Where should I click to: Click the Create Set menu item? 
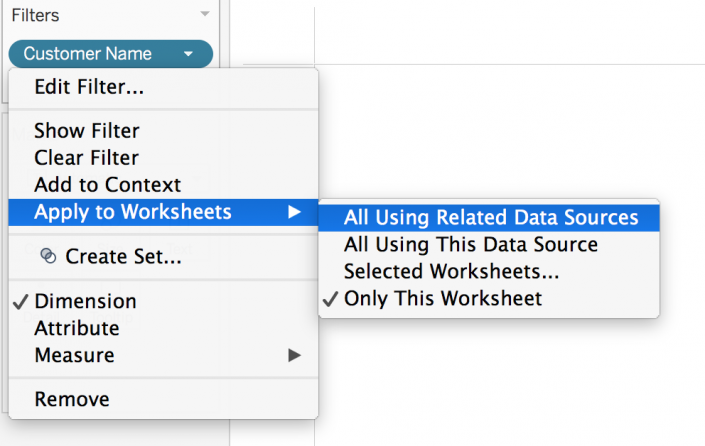123,257
